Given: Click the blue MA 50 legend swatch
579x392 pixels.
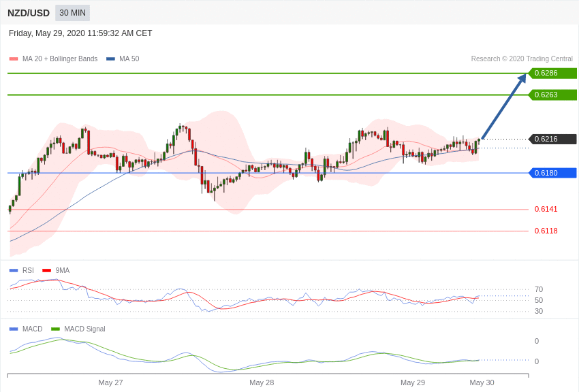Looking at the screenshot, I should (110, 59).
